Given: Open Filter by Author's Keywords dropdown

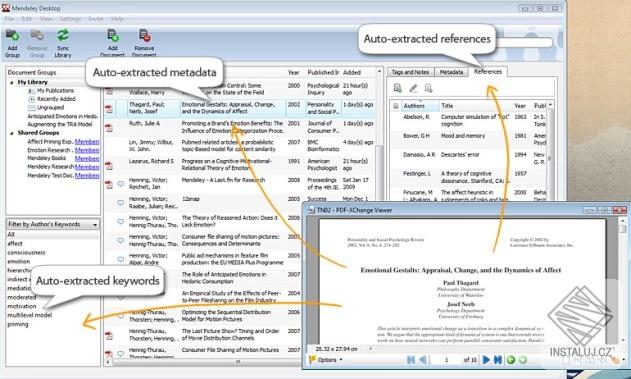Looking at the screenshot, I should [53, 224].
